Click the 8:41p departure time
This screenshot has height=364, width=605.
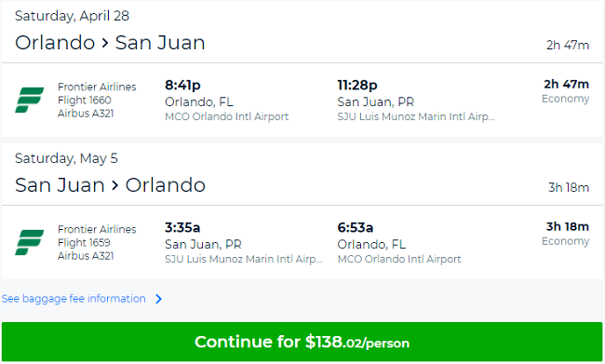tap(182, 85)
